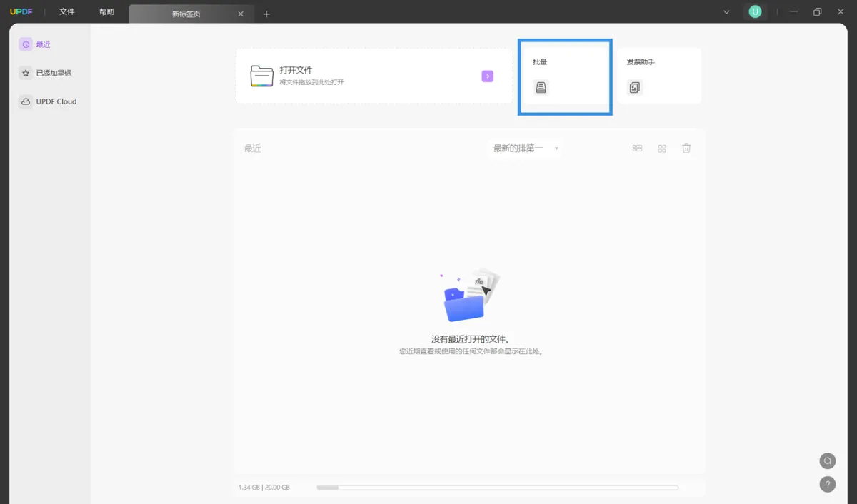The height and width of the screenshot is (504, 857).
Task: Click the 最近 heading in files panel
Action: (252, 148)
